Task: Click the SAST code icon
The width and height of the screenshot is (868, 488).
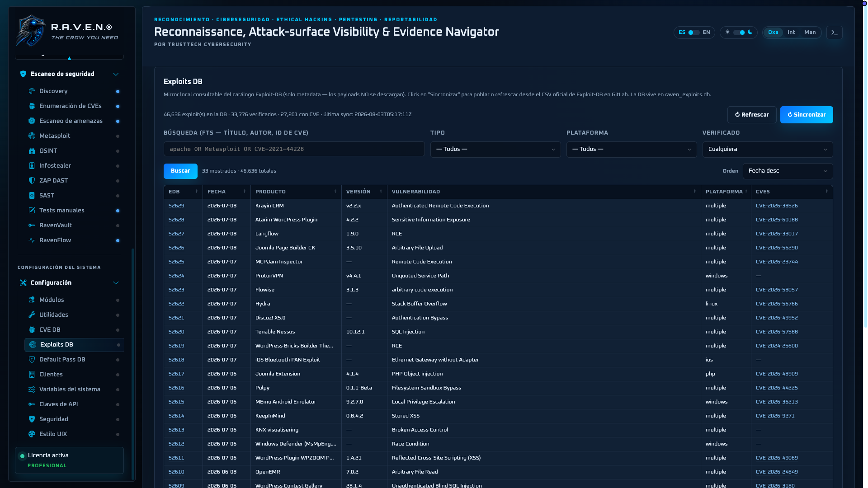Action: (x=32, y=196)
